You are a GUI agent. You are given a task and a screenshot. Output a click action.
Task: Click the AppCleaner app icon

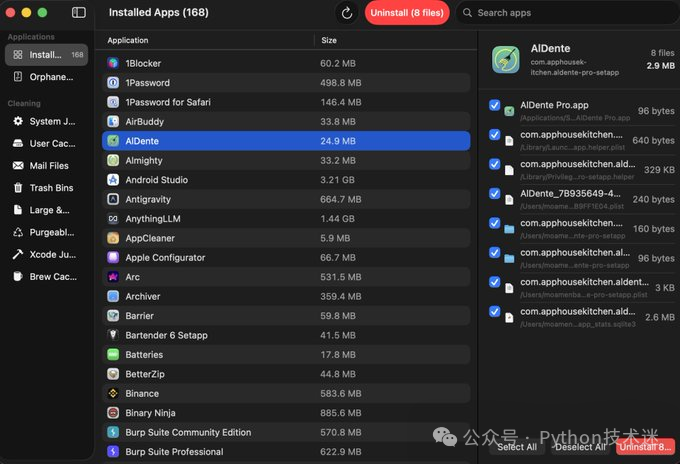[113, 238]
